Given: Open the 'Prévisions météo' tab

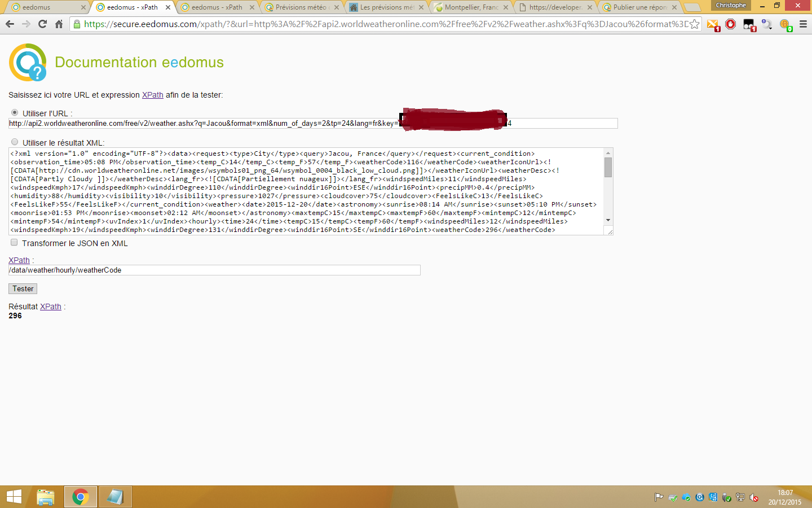Looking at the screenshot, I should pyautogui.click(x=302, y=7).
